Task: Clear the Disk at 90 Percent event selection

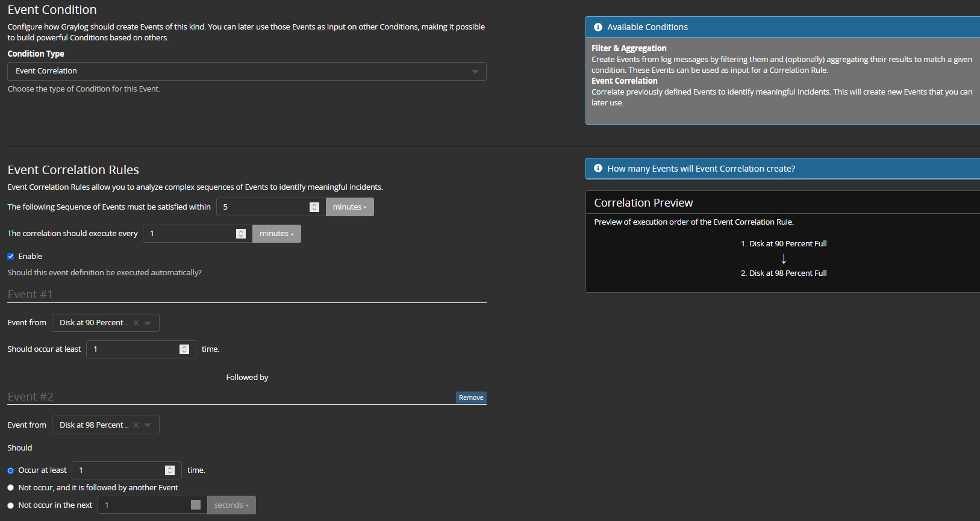Action: 136,323
